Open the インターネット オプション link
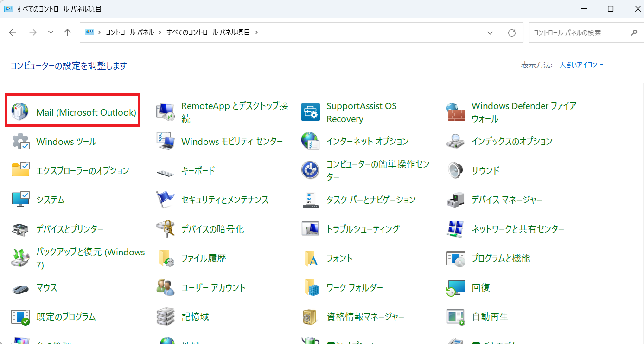This screenshot has width=644, height=344. [x=367, y=141]
